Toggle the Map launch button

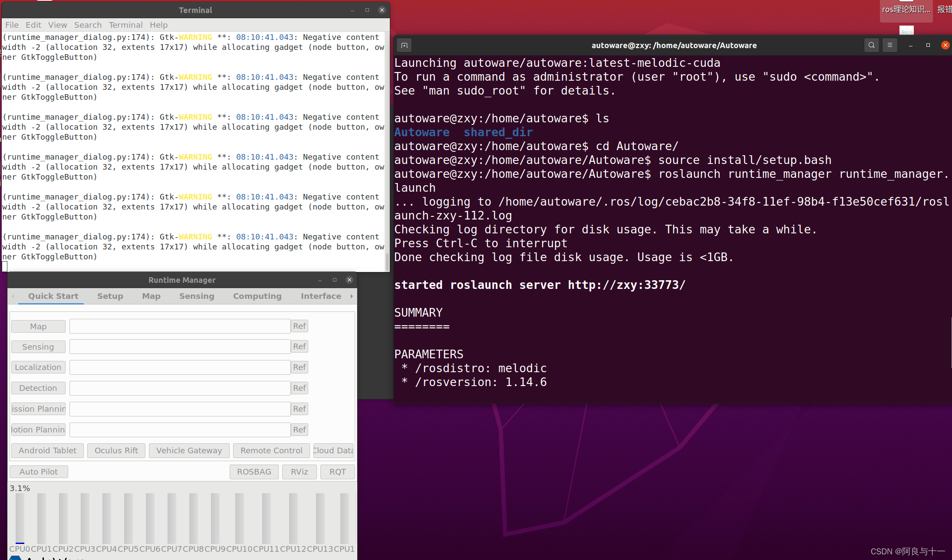point(38,326)
